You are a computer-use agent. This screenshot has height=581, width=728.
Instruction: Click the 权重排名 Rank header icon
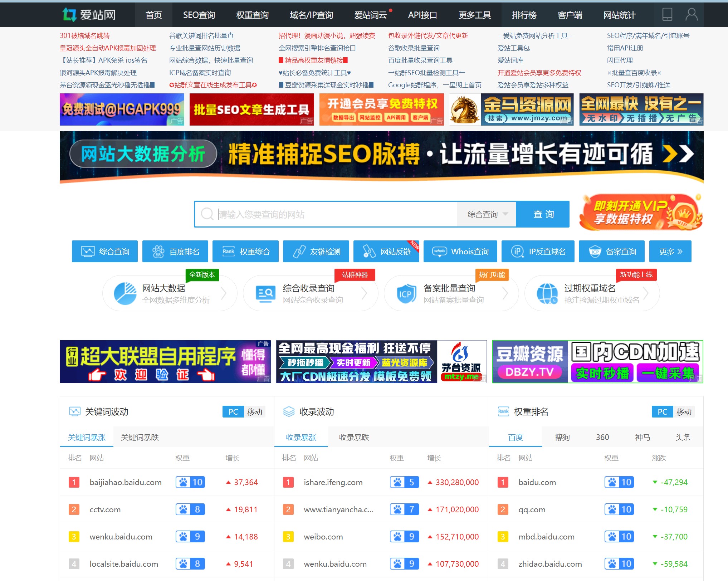pyautogui.click(x=503, y=412)
